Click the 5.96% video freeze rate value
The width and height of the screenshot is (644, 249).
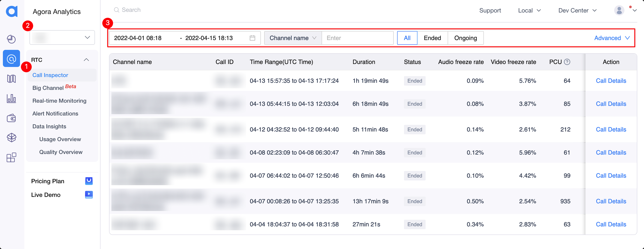point(528,152)
